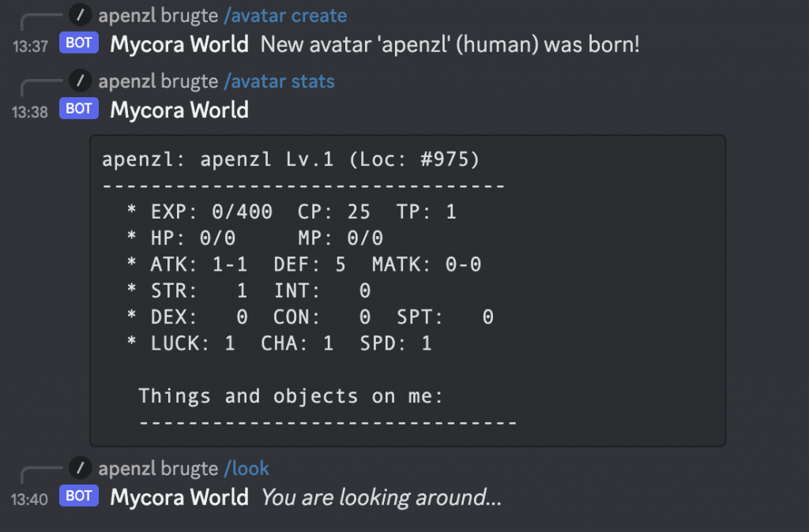The image size is (809, 532).
Task: Click username apenzl before /avatar create
Action: (127, 16)
